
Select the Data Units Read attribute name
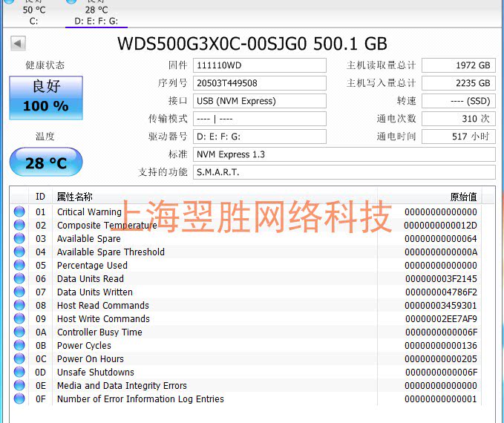click(x=91, y=279)
